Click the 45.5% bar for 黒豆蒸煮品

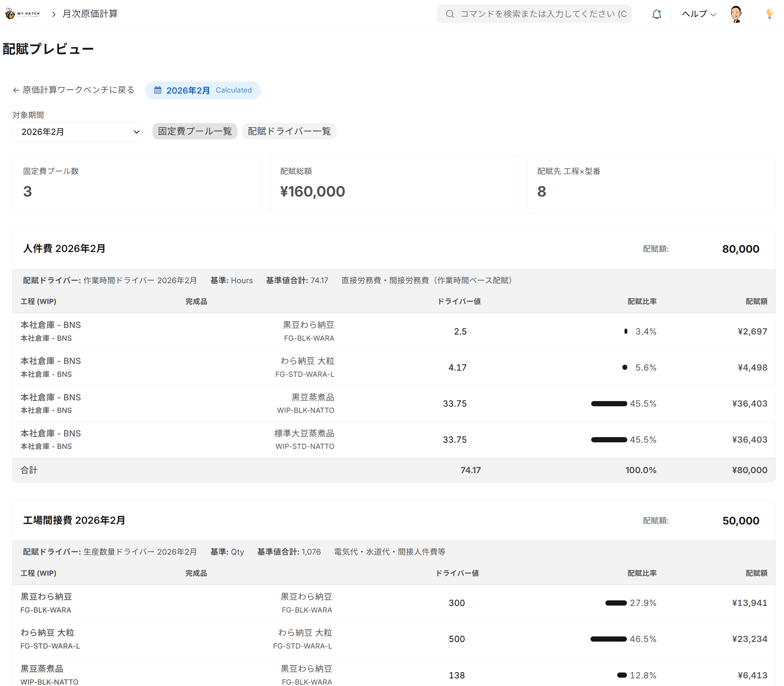(x=609, y=403)
